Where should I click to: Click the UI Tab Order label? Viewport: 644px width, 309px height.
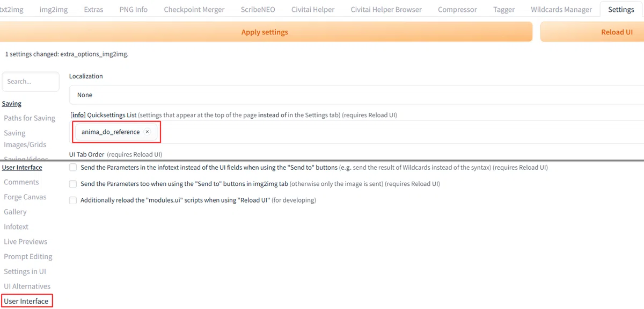(86, 154)
